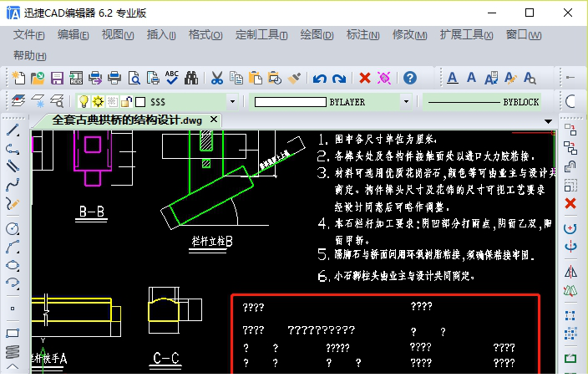The image size is (588, 388).
Task: Select the 全套古典拱桥的结构设计.dwg tab
Action: [x=127, y=120]
